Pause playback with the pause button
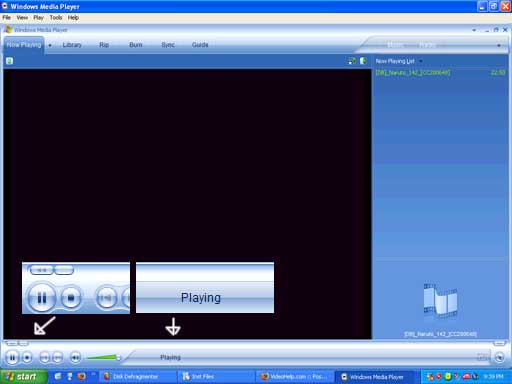 pyautogui.click(x=13, y=358)
